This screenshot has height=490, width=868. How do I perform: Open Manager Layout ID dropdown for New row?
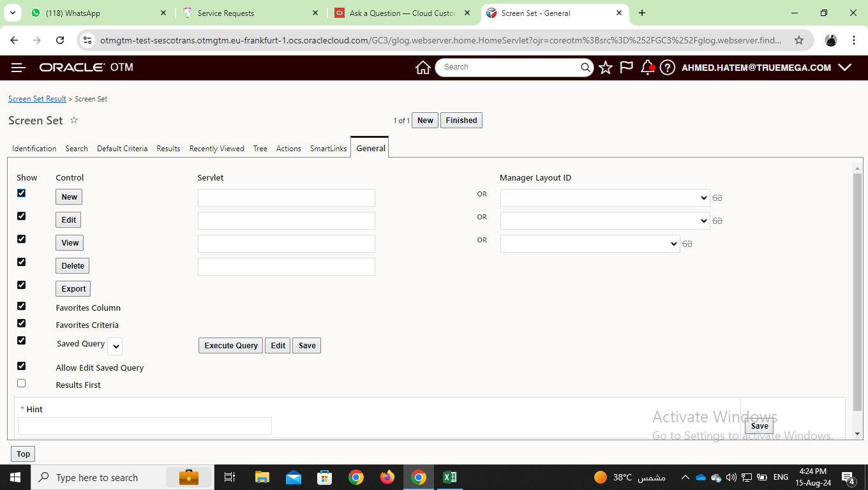tap(605, 198)
